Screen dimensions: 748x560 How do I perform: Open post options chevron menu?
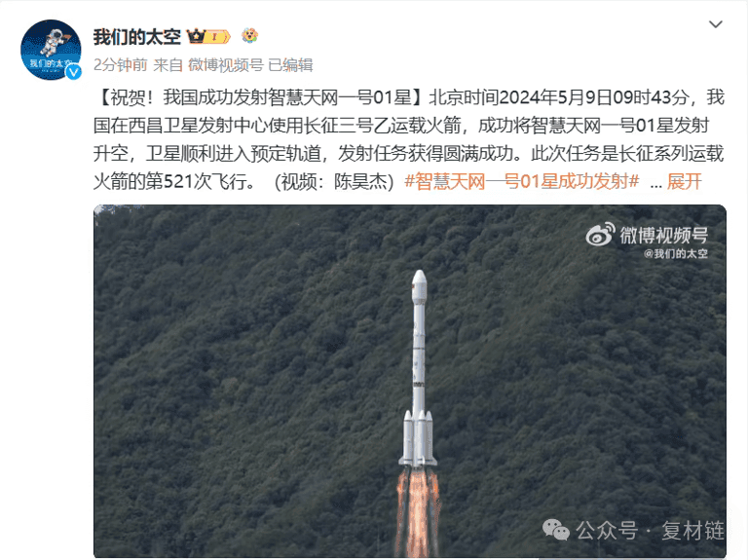click(716, 24)
